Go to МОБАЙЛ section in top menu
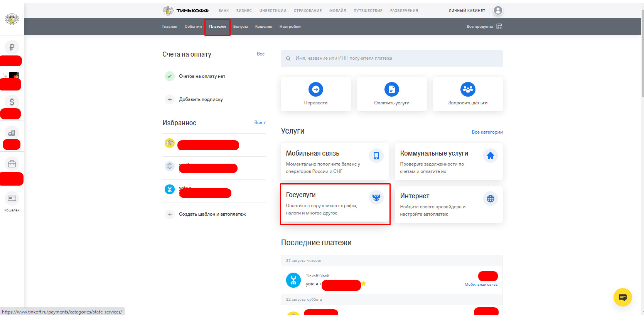 338,11
